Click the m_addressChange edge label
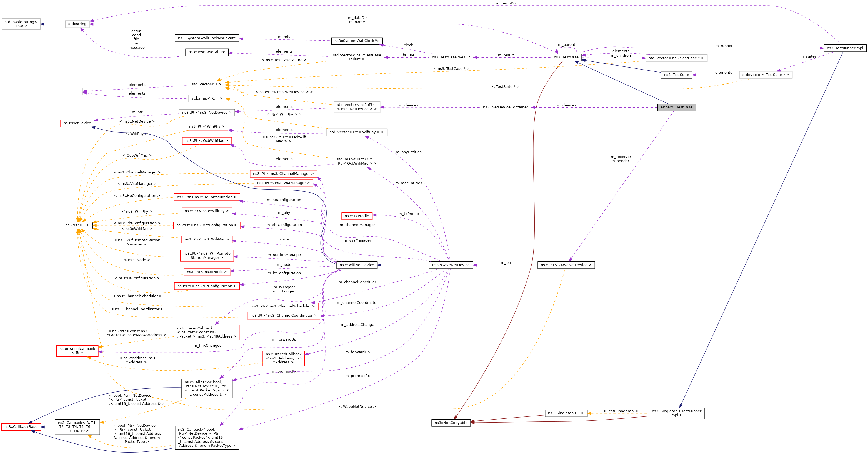 coord(357,324)
